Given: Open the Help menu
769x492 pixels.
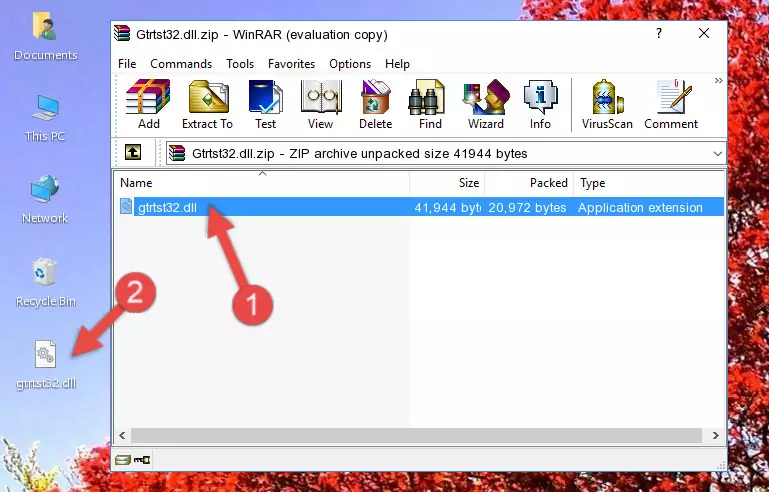Looking at the screenshot, I should (x=397, y=64).
